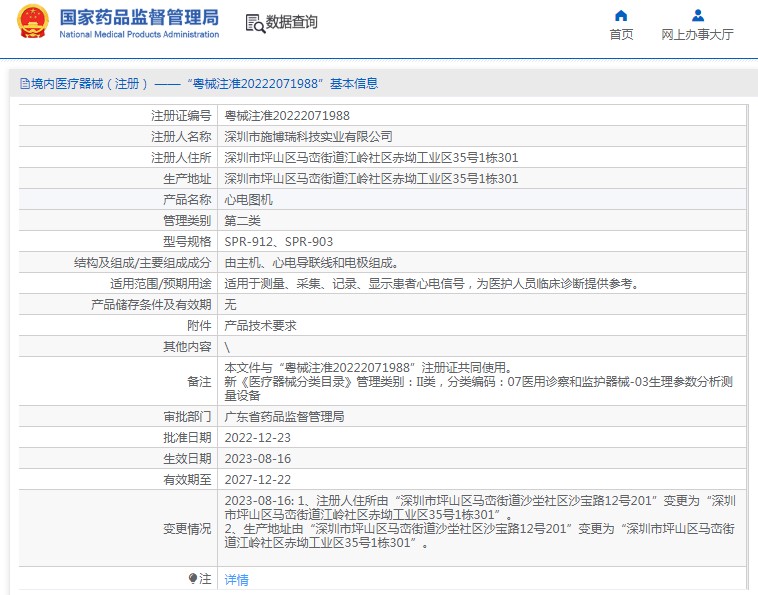Click the 网上办事大厅 person icon
This screenshot has width=758, height=595.
[698, 15]
